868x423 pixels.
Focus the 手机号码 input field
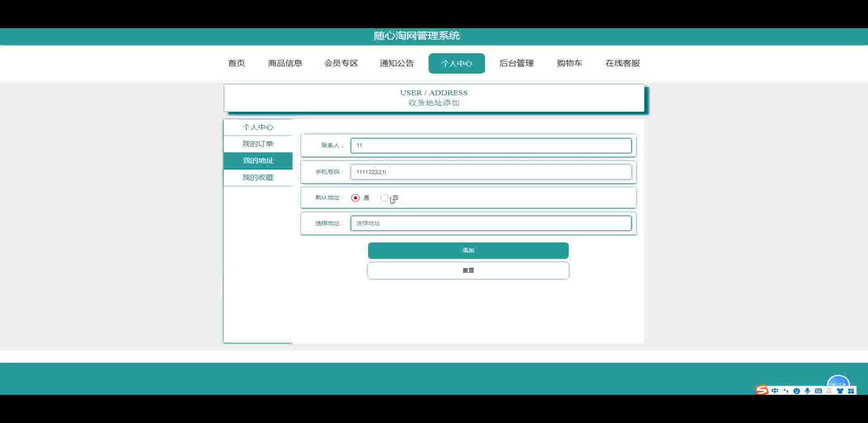coord(491,172)
